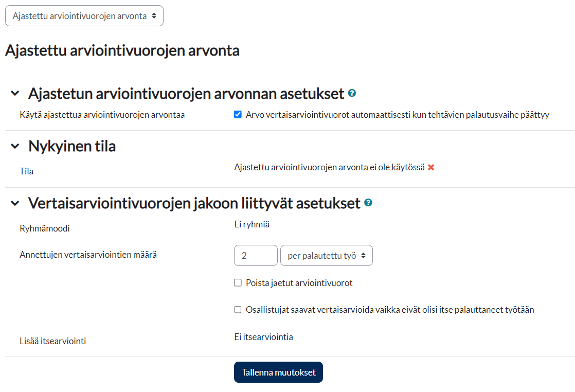Click the number of reviews input field

coord(256,256)
